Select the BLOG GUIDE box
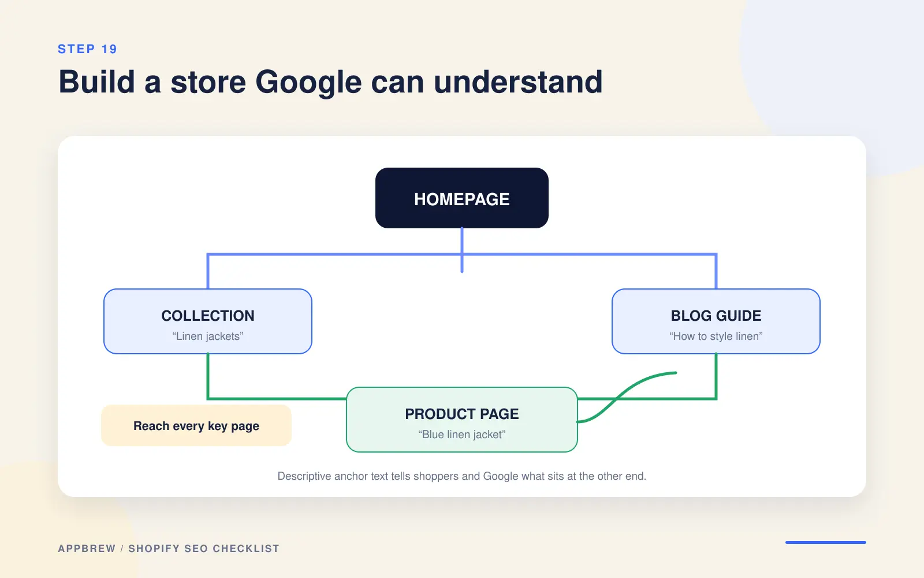924x578 pixels. pos(716,321)
